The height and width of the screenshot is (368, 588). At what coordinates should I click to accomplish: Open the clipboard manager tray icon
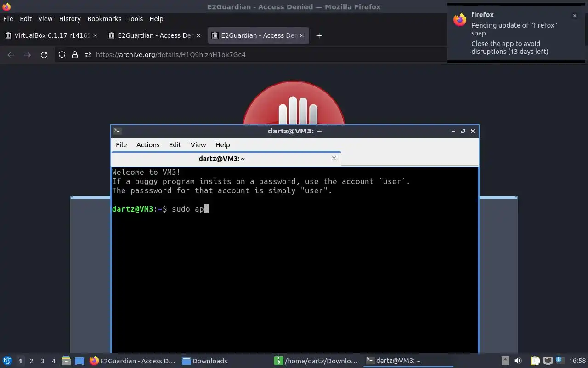coord(535,361)
